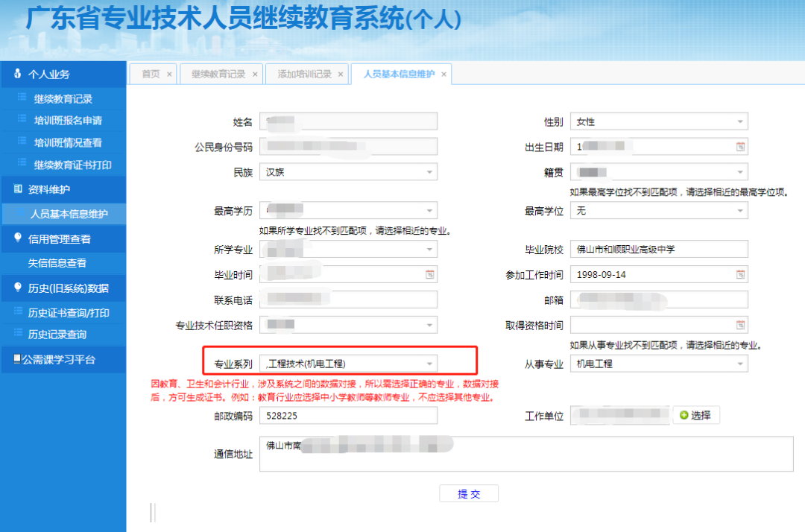Open 失信信息查看 in the sidebar

point(63,263)
